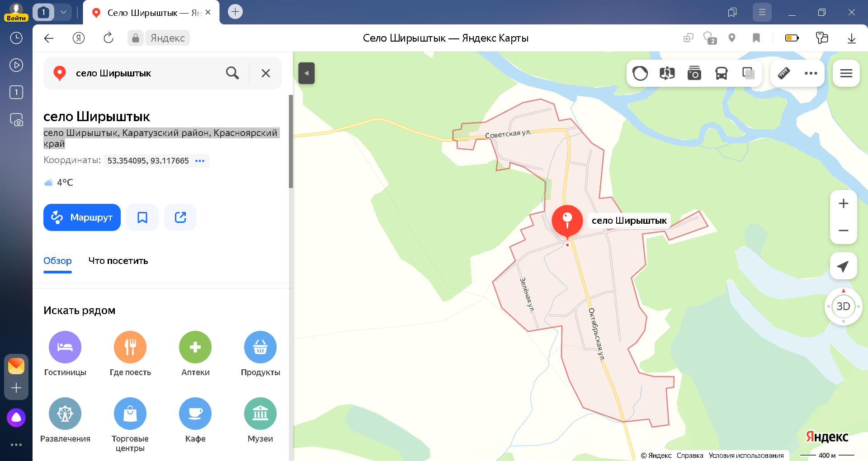Click Маршрут route button

[x=82, y=217]
